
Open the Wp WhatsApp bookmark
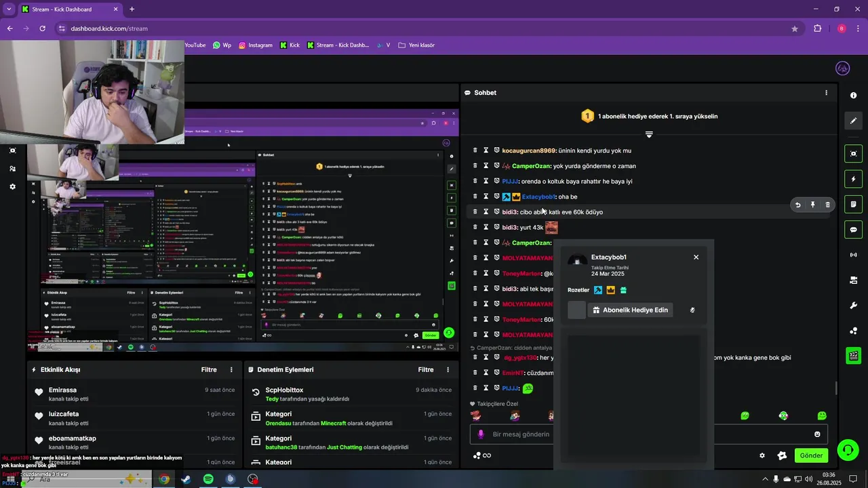click(222, 45)
